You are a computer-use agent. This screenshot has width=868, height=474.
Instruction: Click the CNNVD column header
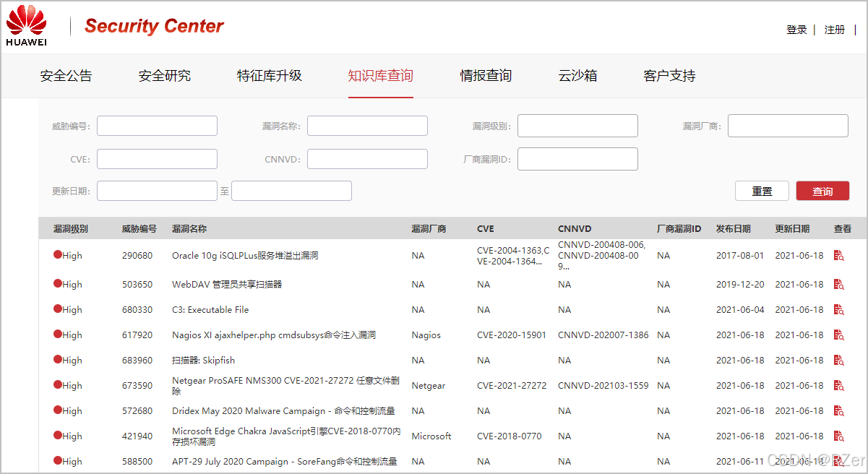click(575, 228)
